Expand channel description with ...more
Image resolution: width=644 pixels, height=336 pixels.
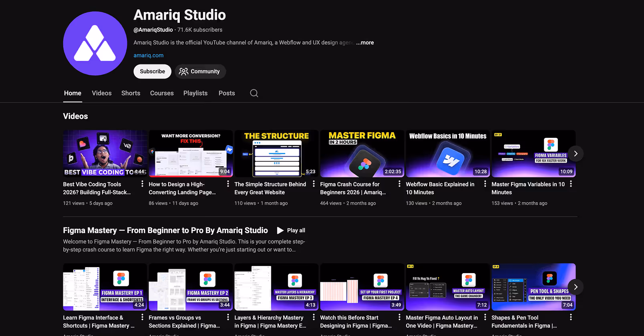coord(365,42)
